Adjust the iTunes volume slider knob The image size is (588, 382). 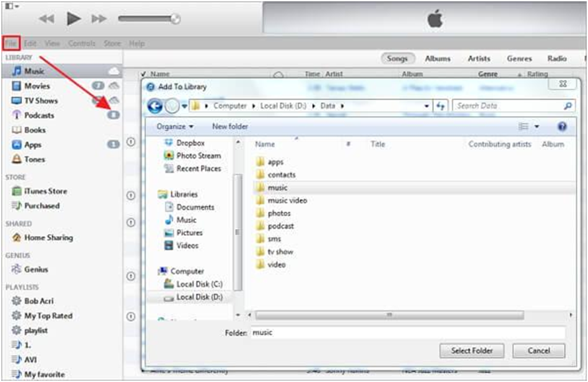pyautogui.click(x=175, y=19)
